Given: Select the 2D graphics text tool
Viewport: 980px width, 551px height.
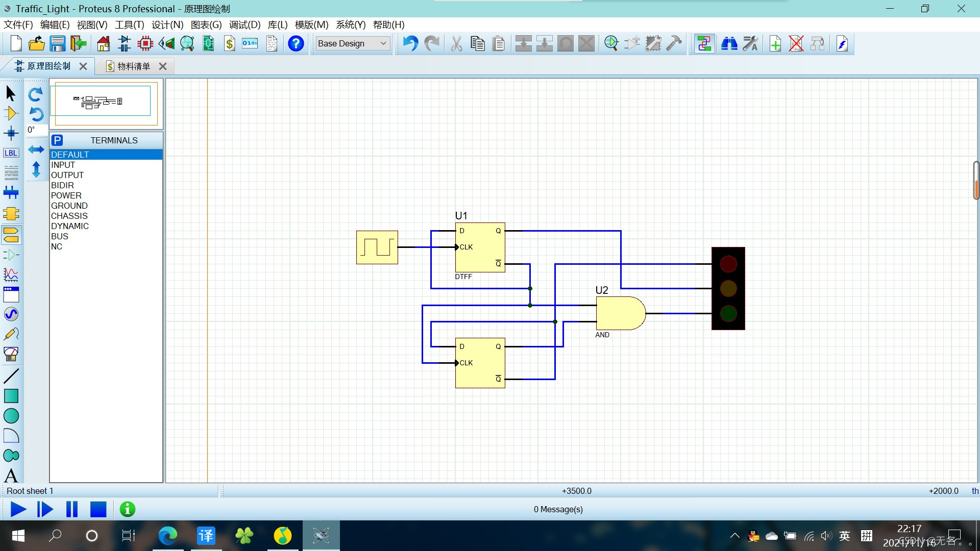Looking at the screenshot, I should tap(11, 475).
